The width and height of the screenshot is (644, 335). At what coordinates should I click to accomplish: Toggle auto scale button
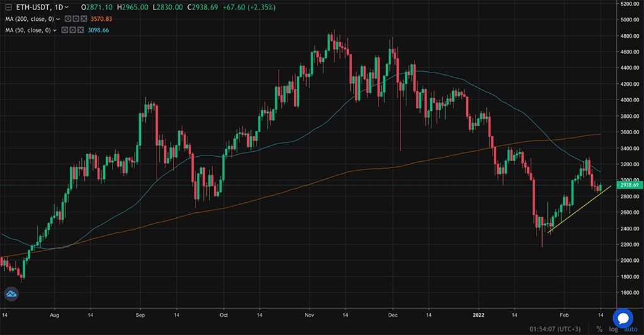coord(631,329)
